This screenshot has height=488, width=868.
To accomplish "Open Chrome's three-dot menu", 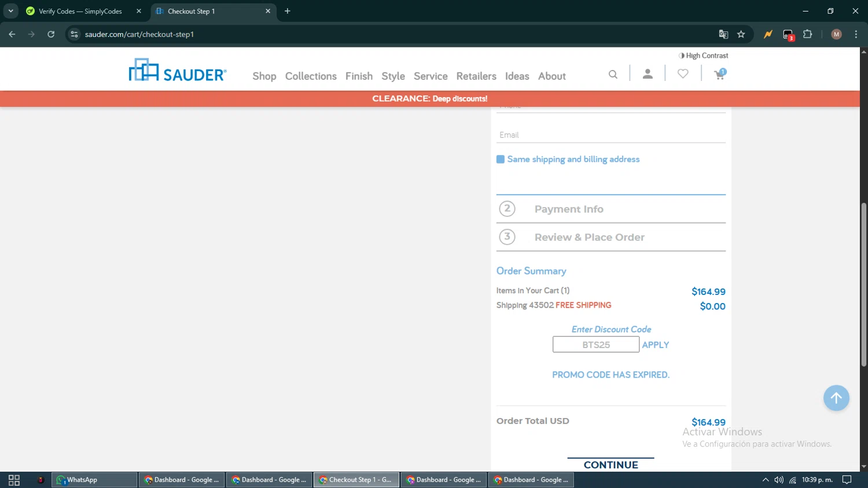I will [x=856, y=34].
